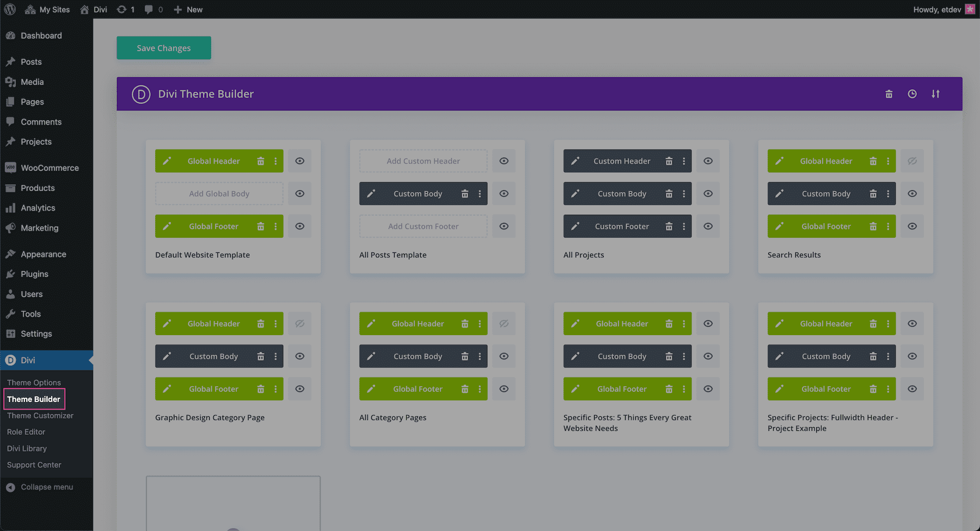Select the WooCommerce icon in the sidebar
The width and height of the screenshot is (980, 531).
(x=11, y=168)
